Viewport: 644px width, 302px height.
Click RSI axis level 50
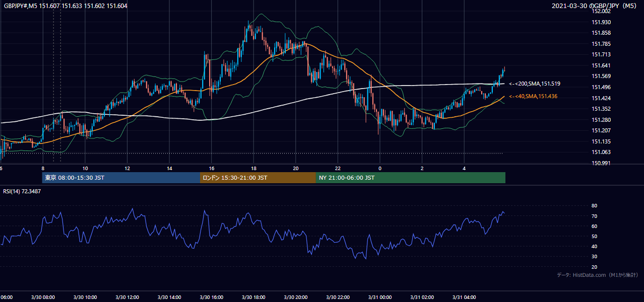tap(594, 236)
